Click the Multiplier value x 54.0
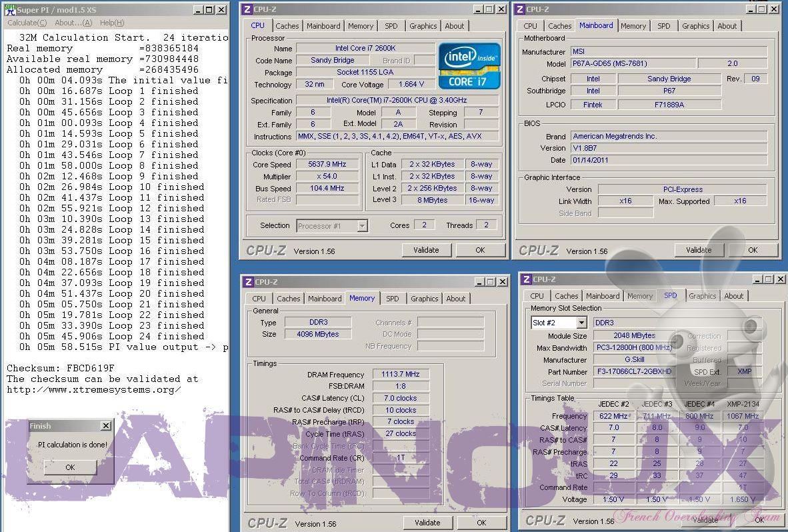This screenshot has height=532, width=788. (327, 176)
